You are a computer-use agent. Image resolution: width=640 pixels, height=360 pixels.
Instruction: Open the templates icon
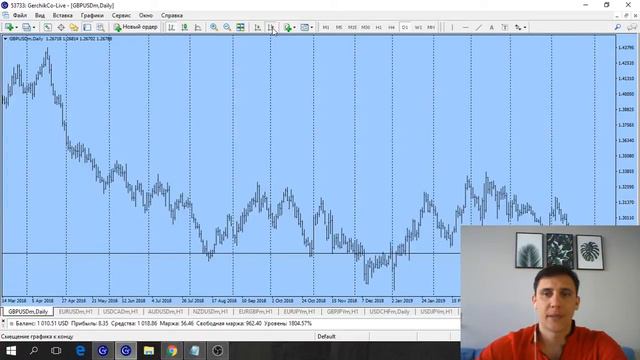[304, 27]
